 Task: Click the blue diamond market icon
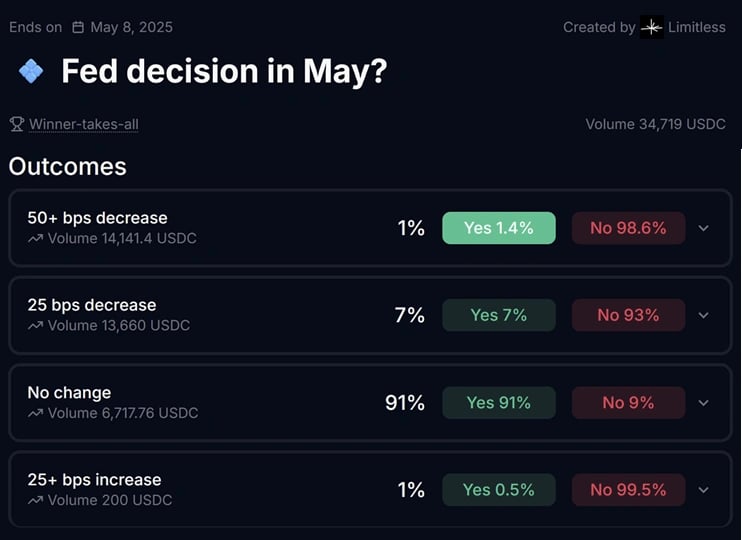click(x=31, y=71)
